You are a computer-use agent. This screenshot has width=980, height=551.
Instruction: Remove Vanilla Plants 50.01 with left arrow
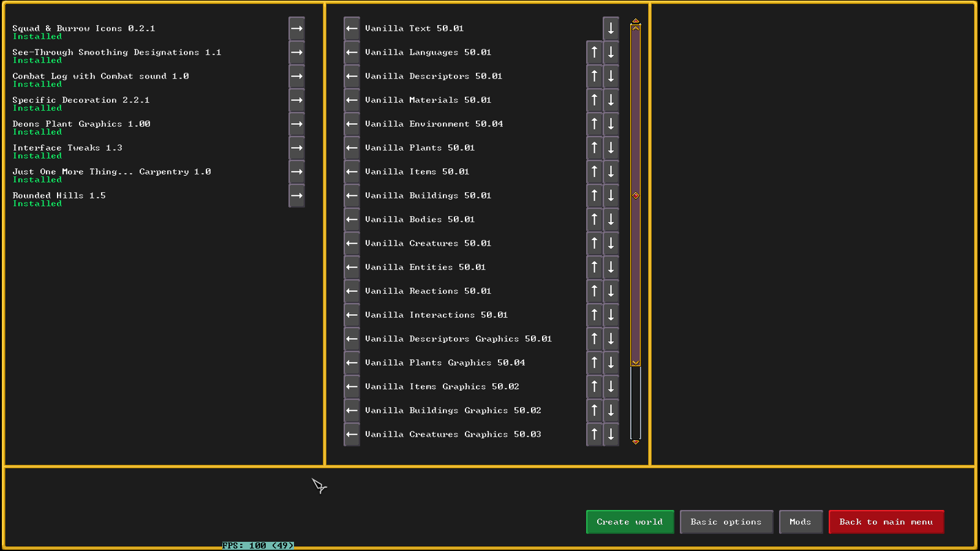coord(352,148)
